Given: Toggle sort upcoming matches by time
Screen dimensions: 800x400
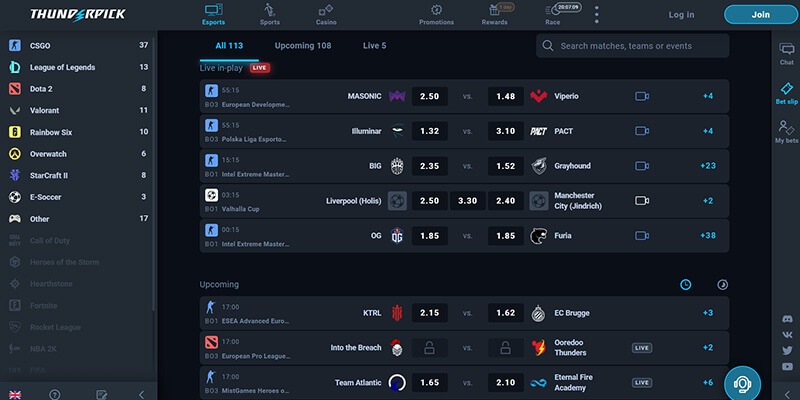Looking at the screenshot, I should click(686, 284).
